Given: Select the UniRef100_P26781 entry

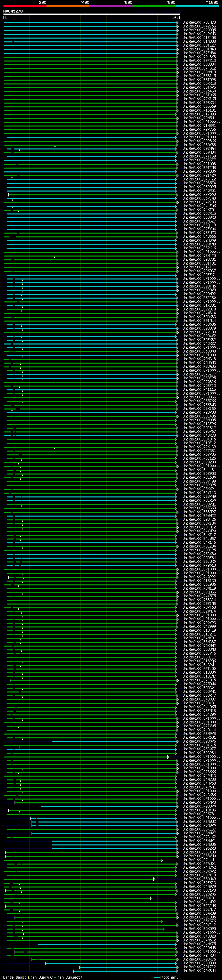Looking at the screenshot, I should pos(199,814).
